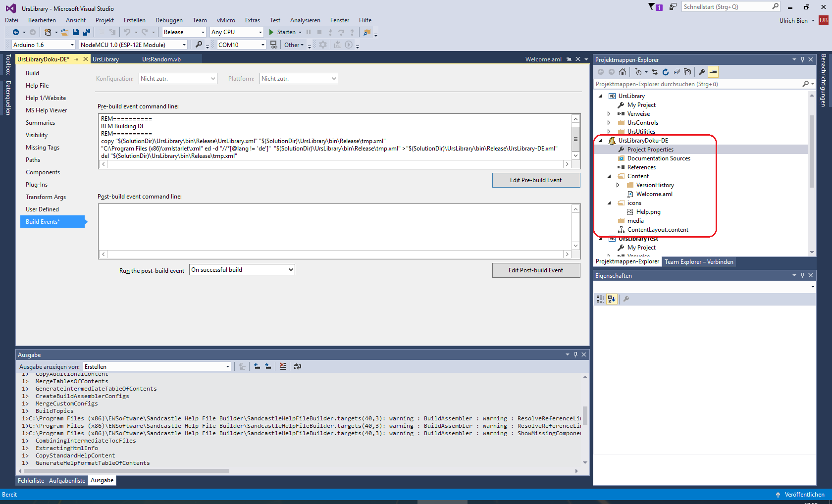Click the Undo arrow icon
Screen dimensions: 832x504
pyautogui.click(x=127, y=32)
